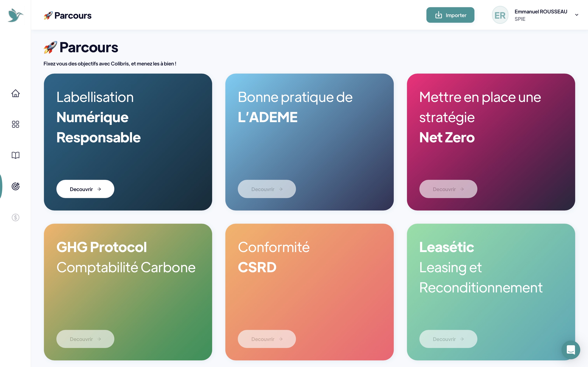Viewport: 588px width, 367px height.
Task: Click Decouvrir on Net Zero strategy card
Action: point(448,189)
